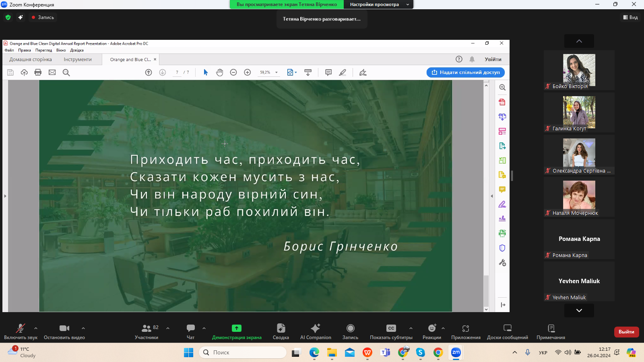This screenshot has height=362, width=644.
Task: Click the Windows taskbar search box
Action: (x=243, y=352)
